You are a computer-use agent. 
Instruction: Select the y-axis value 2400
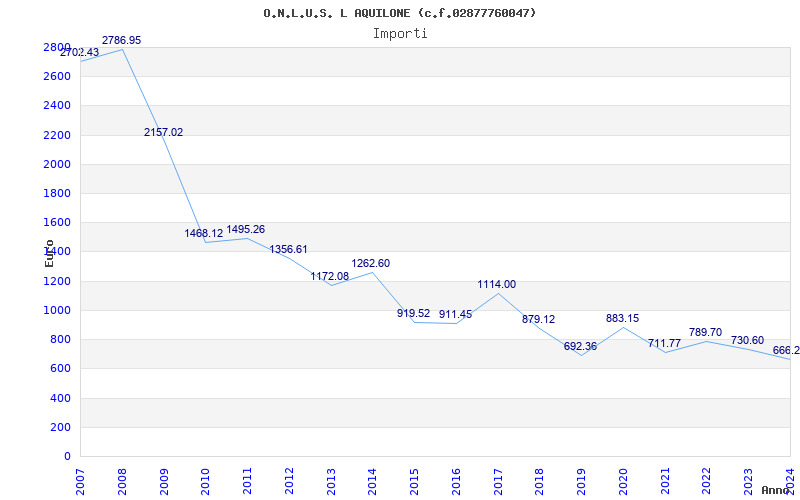pyautogui.click(x=57, y=106)
